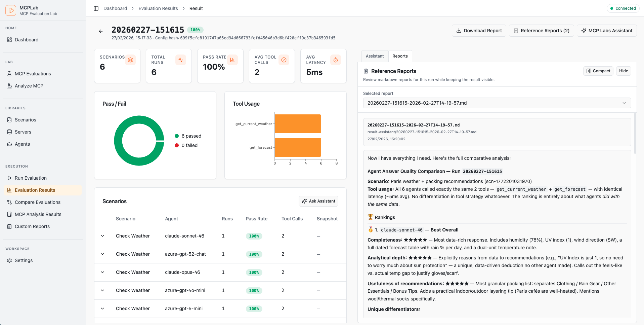Image resolution: width=644 pixels, height=325 pixels.
Task: Open Compare Evaluations in sidebar
Action: [38, 202]
